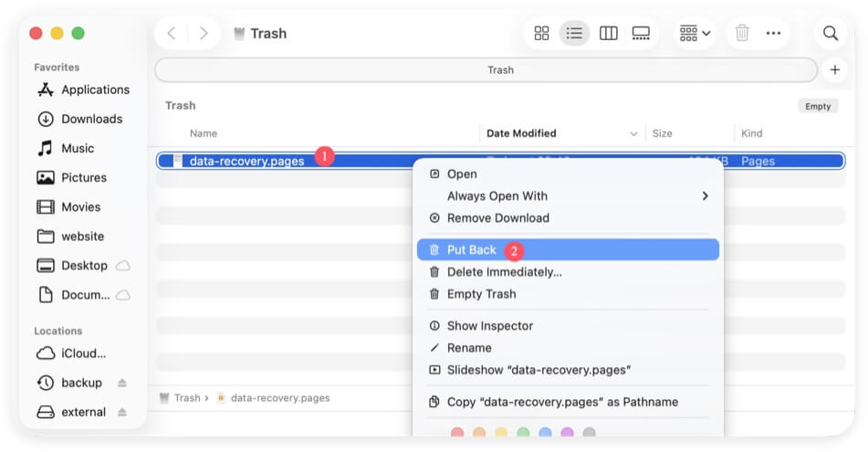Image resolution: width=868 pixels, height=452 pixels.
Task: Switch to icon grid view
Action: pyautogui.click(x=541, y=33)
